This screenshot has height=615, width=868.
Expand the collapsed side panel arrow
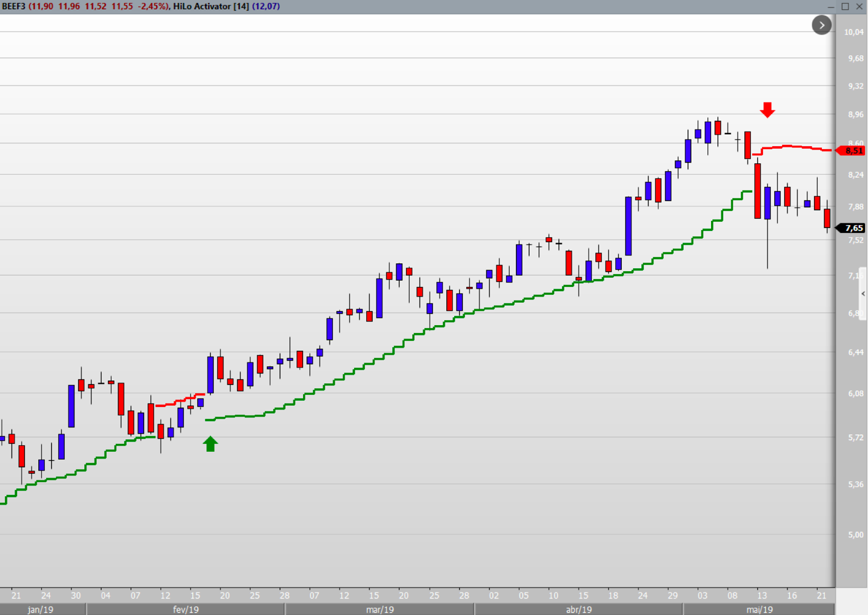click(x=863, y=294)
